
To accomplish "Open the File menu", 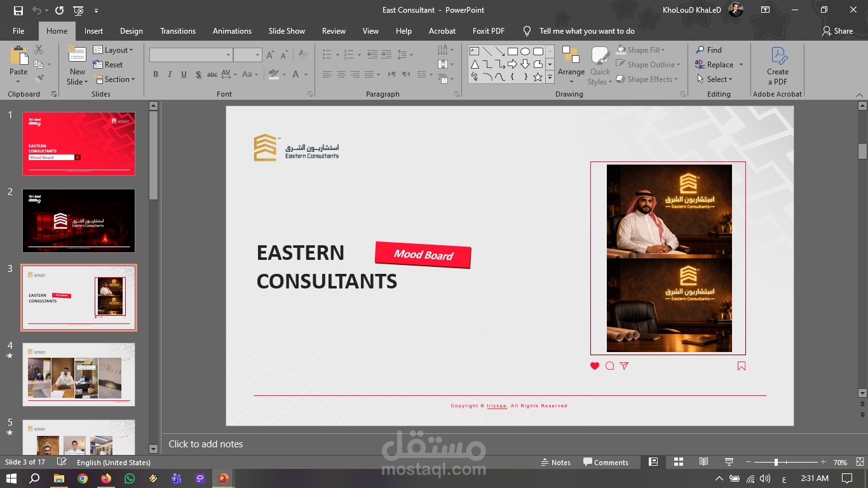I will point(18,30).
